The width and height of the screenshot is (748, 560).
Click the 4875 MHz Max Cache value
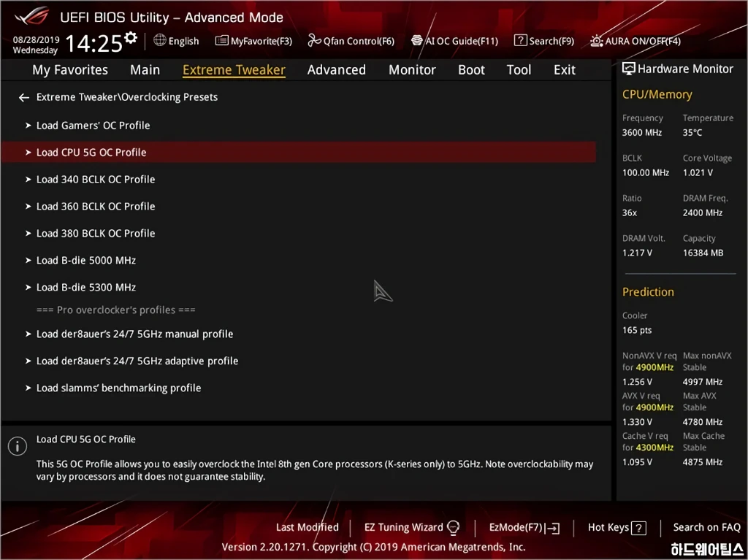[703, 461]
